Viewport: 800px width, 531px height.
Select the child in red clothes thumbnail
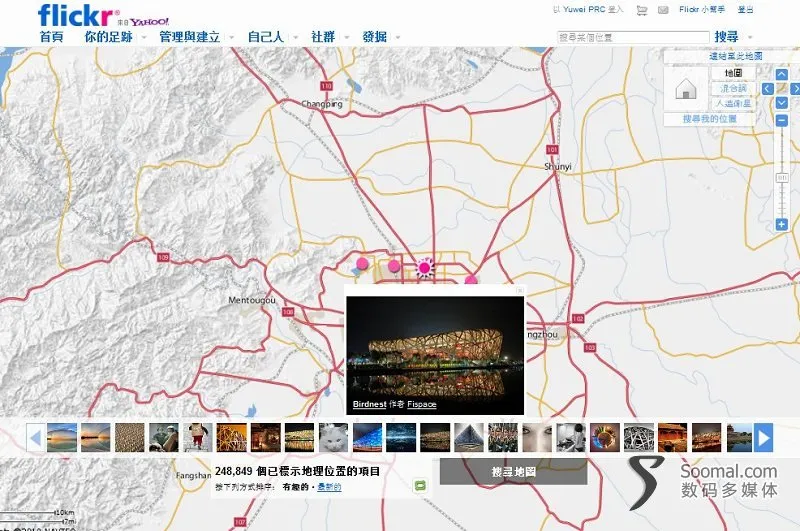tap(198, 438)
